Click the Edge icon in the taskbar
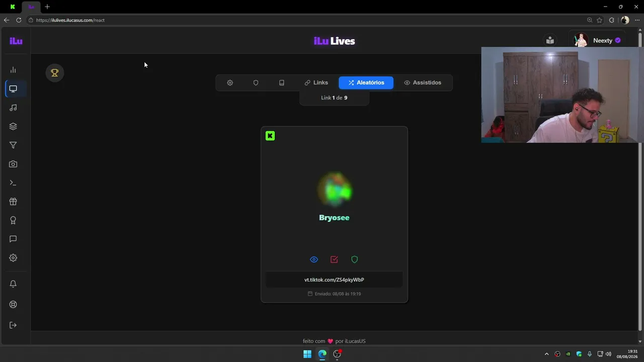 323,354
